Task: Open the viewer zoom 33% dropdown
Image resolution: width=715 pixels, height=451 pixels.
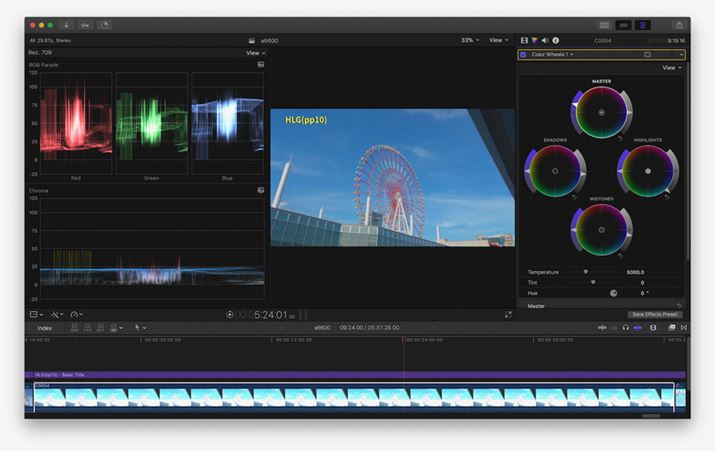Action: 469,40
